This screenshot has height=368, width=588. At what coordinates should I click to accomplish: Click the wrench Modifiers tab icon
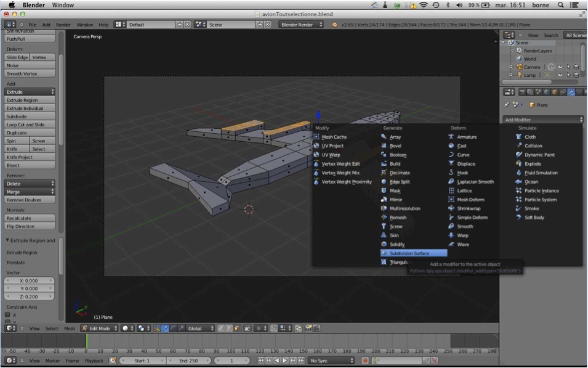click(571, 92)
